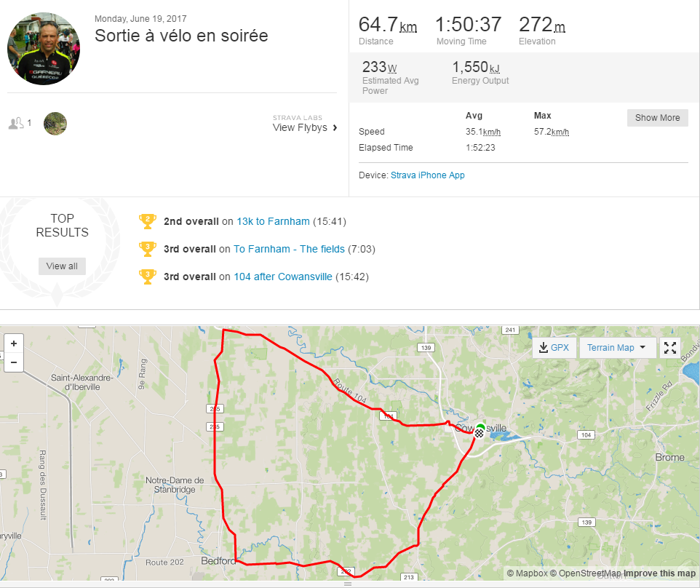
Task: Click the kudos people icon
Action: (16, 123)
